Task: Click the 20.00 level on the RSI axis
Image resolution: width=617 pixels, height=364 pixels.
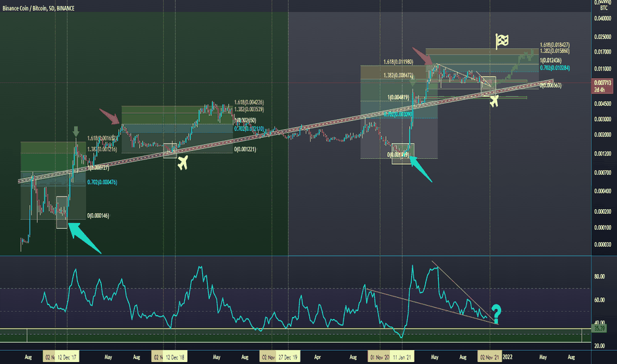Action: point(599,345)
